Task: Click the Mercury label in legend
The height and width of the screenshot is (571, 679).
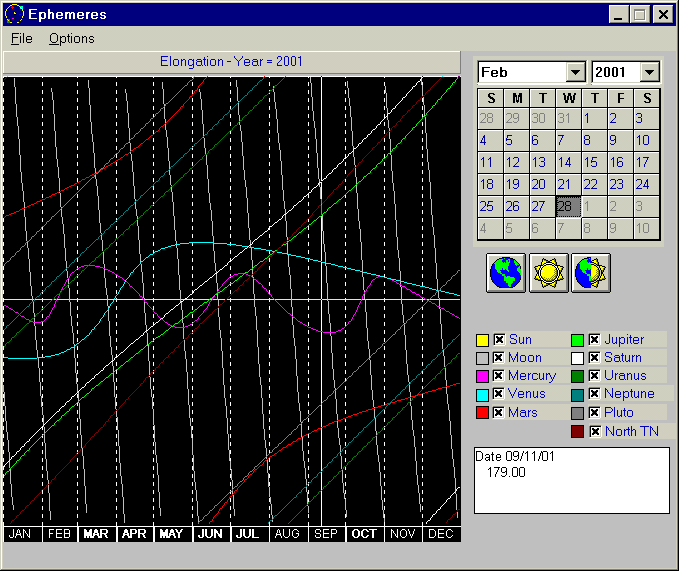Action: click(x=532, y=376)
